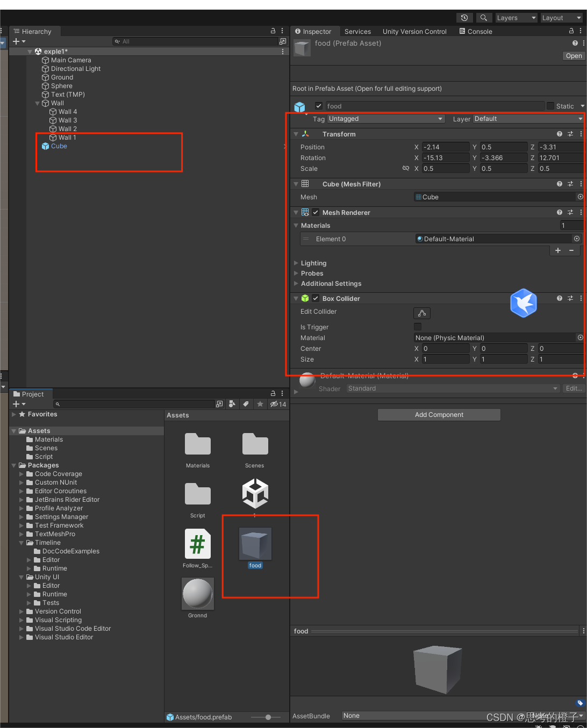The width and height of the screenshot is (587, 728).
Task: Select the Cube prefab in Hierarchy
Action: click(59, 146)
